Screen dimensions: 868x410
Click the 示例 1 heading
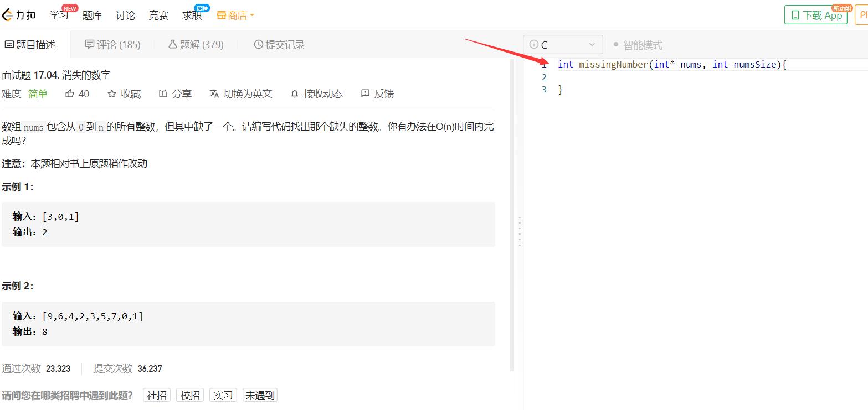click(18, 187)
